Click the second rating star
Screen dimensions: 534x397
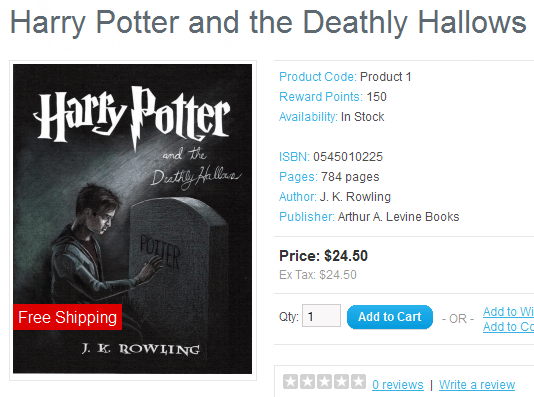[308, 382]
